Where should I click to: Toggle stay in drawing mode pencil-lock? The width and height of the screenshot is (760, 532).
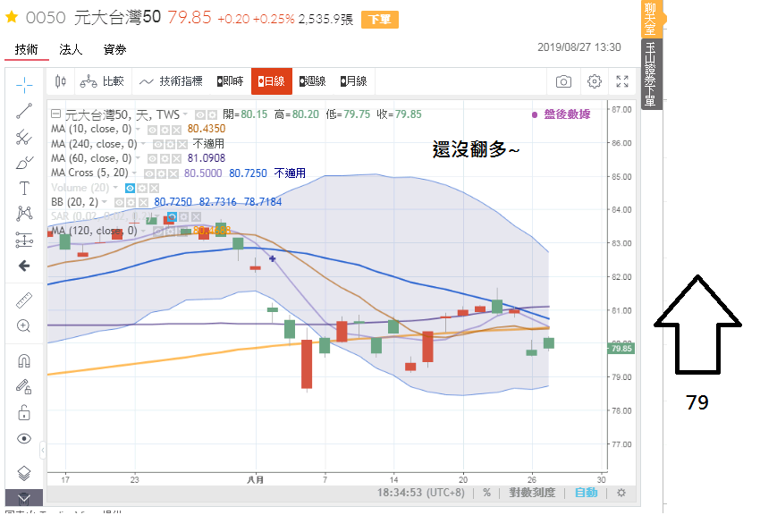pos(24,386)
